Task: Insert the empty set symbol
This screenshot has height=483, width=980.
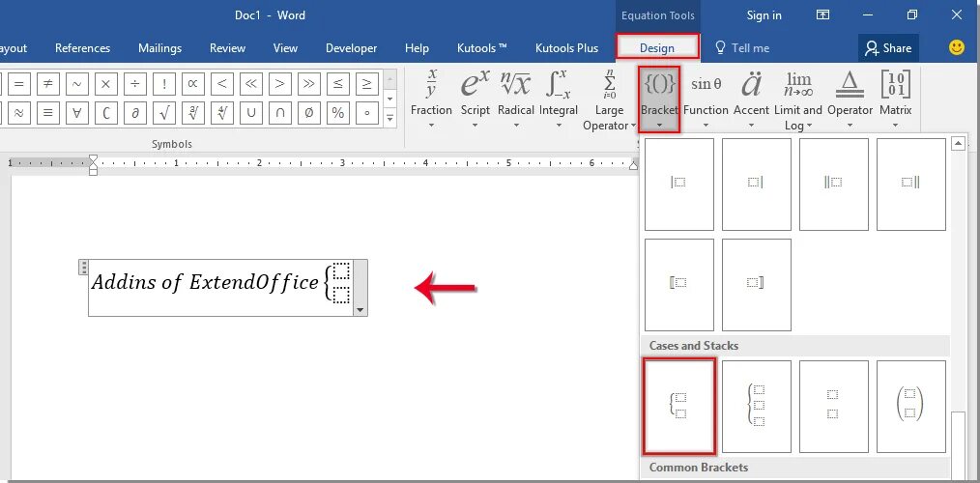Action: point(309,113)
